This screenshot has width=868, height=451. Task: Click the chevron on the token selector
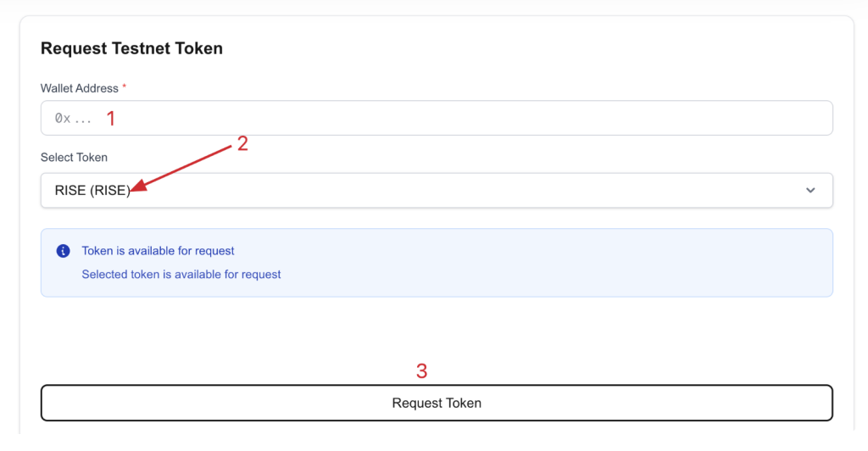coord(810,191)
